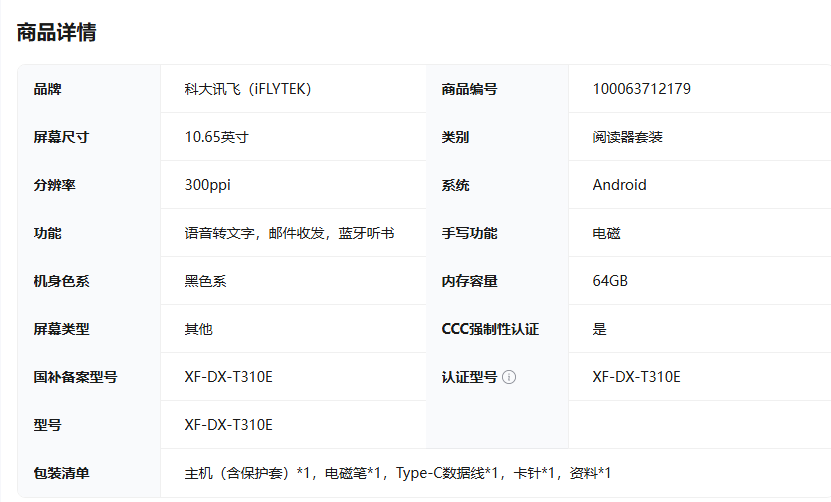Image resolution: width=831 pixels, height=502 pixels.
Task: Select screen size value 10.65英寸
Action: pyautogui.click(x=216, y=137)
